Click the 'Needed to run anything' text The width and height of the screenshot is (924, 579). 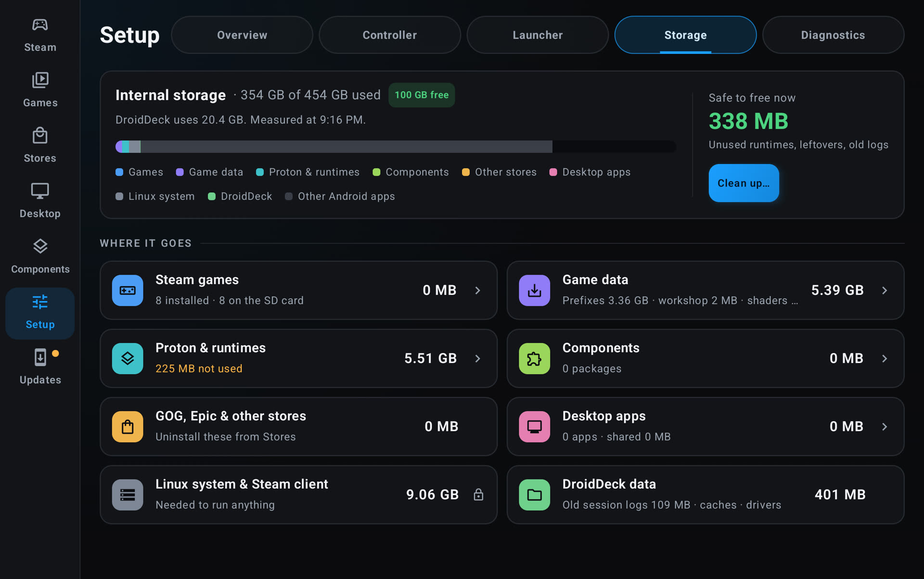coord(215,505)
